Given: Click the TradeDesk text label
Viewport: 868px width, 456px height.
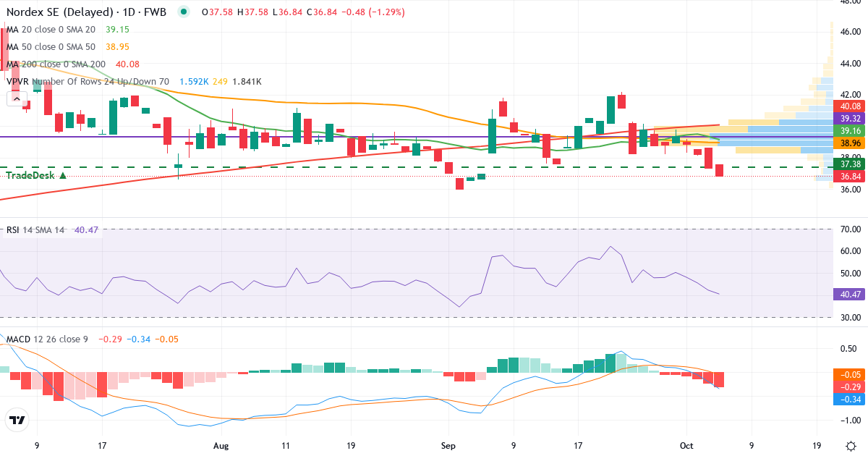Looking at the screenshot, I should click(x=31, y=175).
